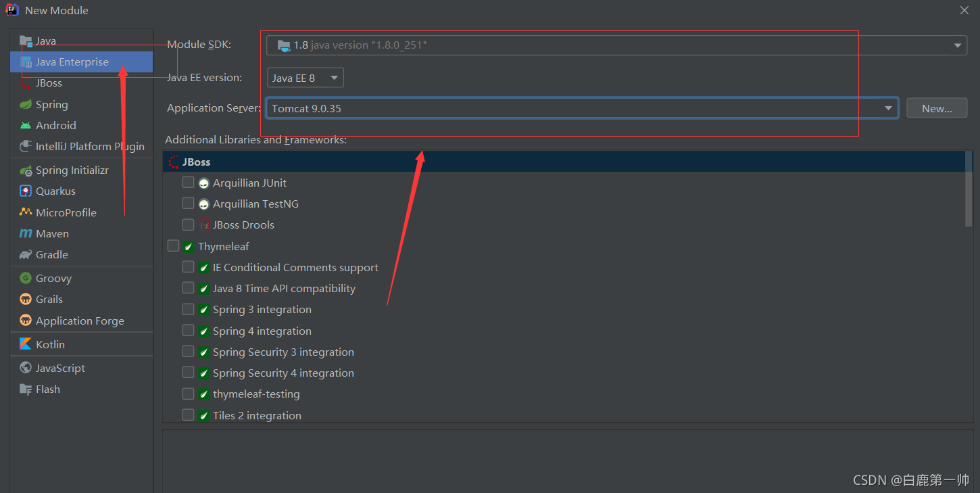980x493 pixels.
Task: Open the Java EE version dropdown
Action: coord(305,78)
